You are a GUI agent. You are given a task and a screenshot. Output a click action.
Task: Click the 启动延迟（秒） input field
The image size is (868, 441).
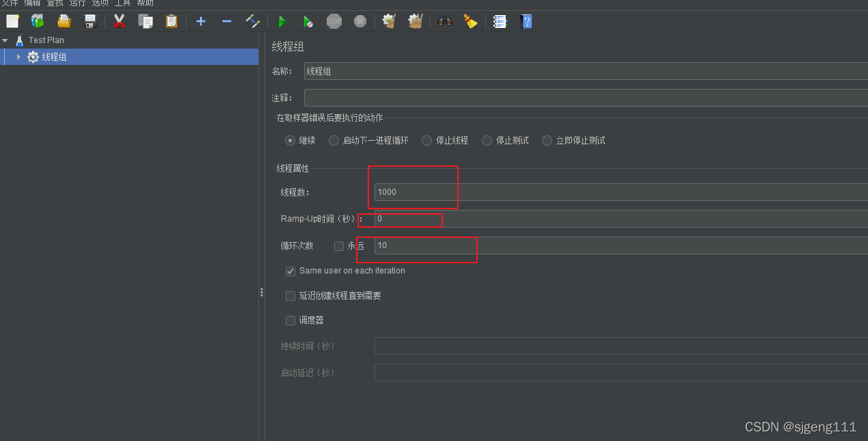pos(621,373)
